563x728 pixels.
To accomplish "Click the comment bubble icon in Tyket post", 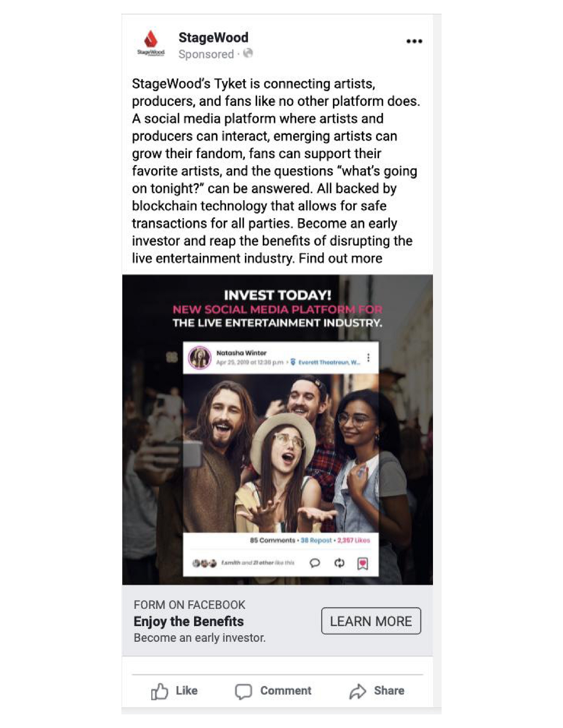I will pyautogui.click(x=314, y=563).
